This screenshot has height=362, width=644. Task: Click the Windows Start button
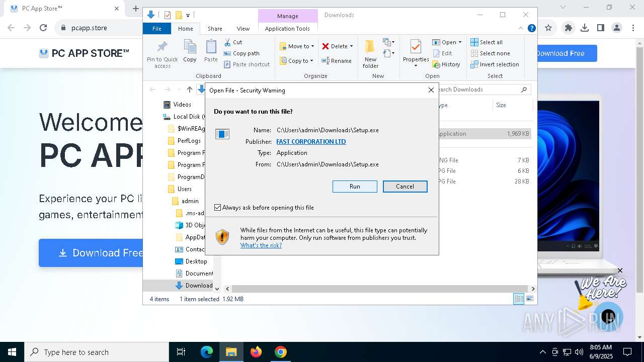point(12,352)
